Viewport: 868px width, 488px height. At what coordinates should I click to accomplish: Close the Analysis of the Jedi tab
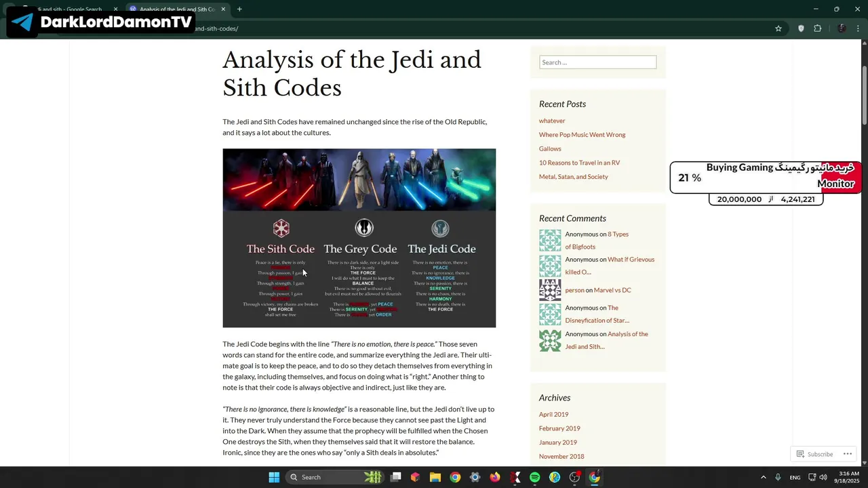(223, 9)
